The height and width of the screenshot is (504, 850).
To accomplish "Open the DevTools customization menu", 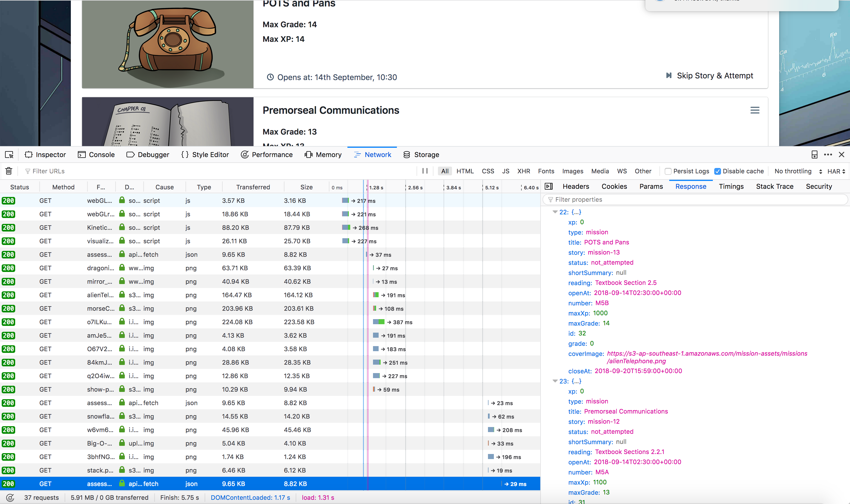I will pyautogui.click(x=828, y=155).
